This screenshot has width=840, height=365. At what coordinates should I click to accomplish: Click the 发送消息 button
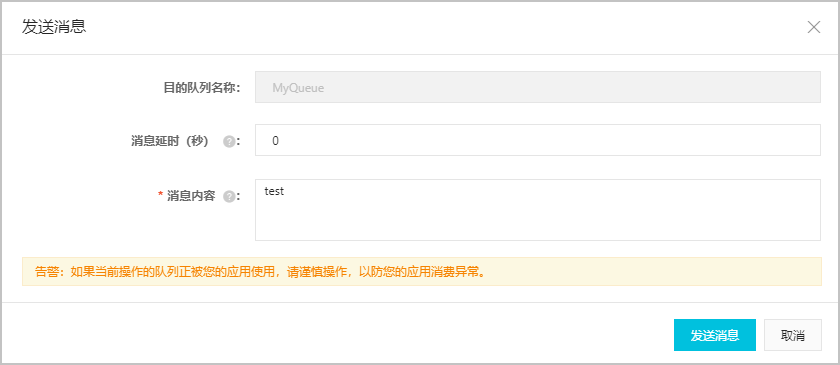[x=715, y=336]
